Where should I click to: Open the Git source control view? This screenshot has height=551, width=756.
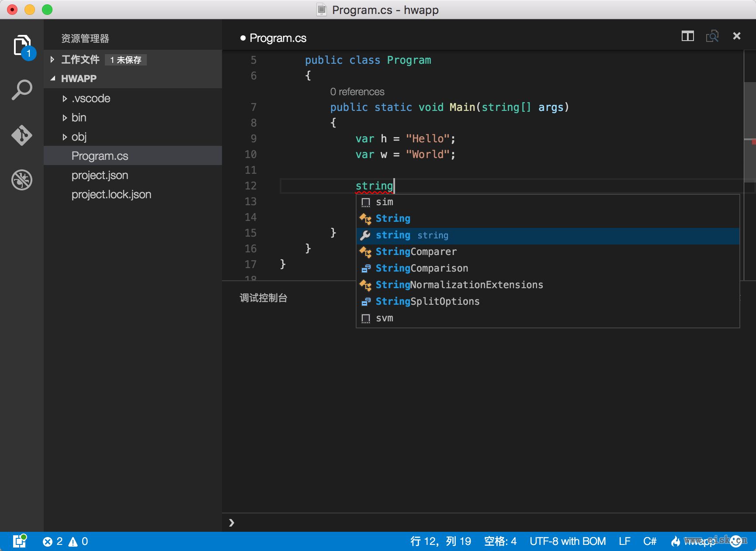point(21,135)
